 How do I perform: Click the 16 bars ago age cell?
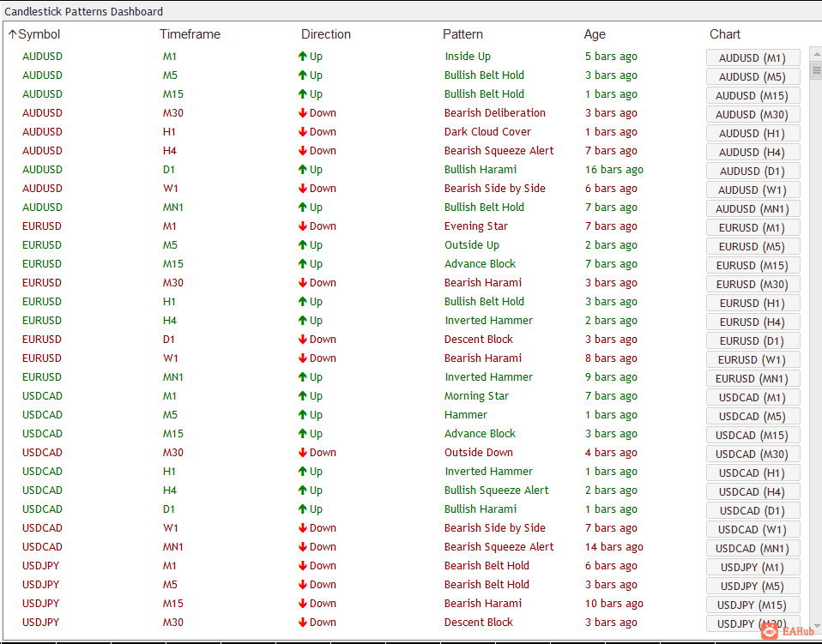tap(614, 170)
